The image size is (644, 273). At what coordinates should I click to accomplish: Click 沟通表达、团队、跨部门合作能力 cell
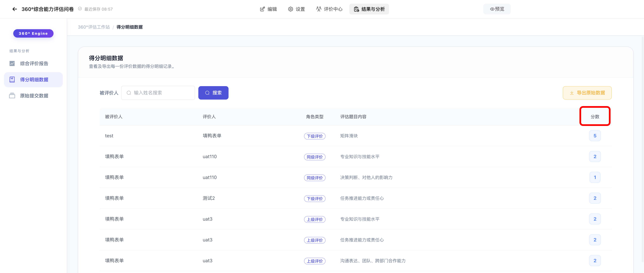coord(373,261)
